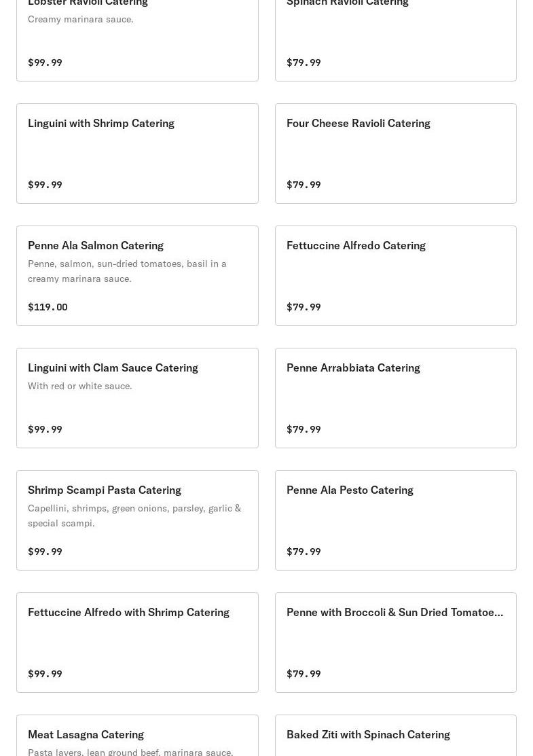Viewport: 533px width, 756px height.
Task: Click Shrimp Scampi description about capellini
Action: (x=134, y=516)
